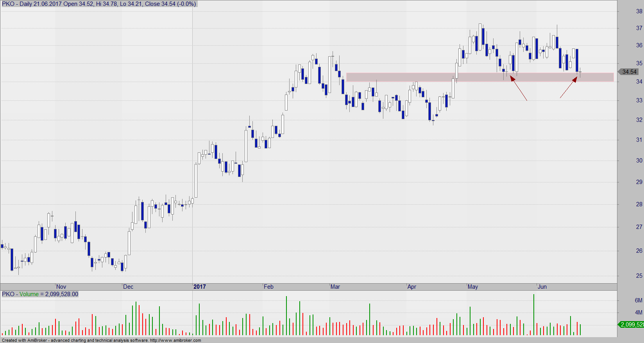
Task: Select the Nov label on date axis
Action: 61,287
